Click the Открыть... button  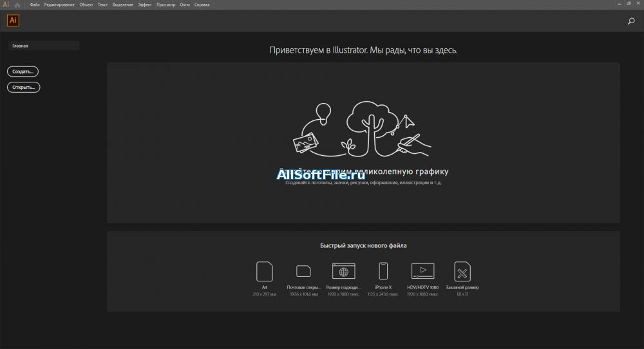click(23, 87)
